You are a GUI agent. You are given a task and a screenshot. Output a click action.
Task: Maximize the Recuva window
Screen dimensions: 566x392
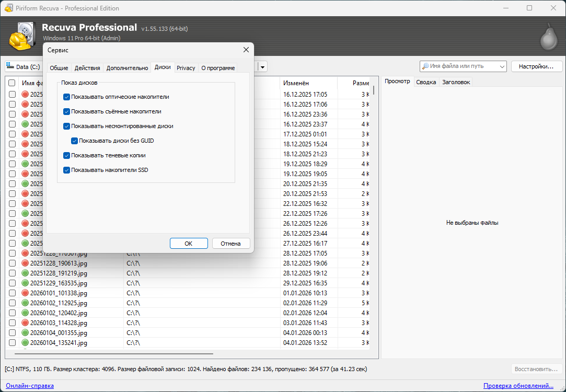529,8
